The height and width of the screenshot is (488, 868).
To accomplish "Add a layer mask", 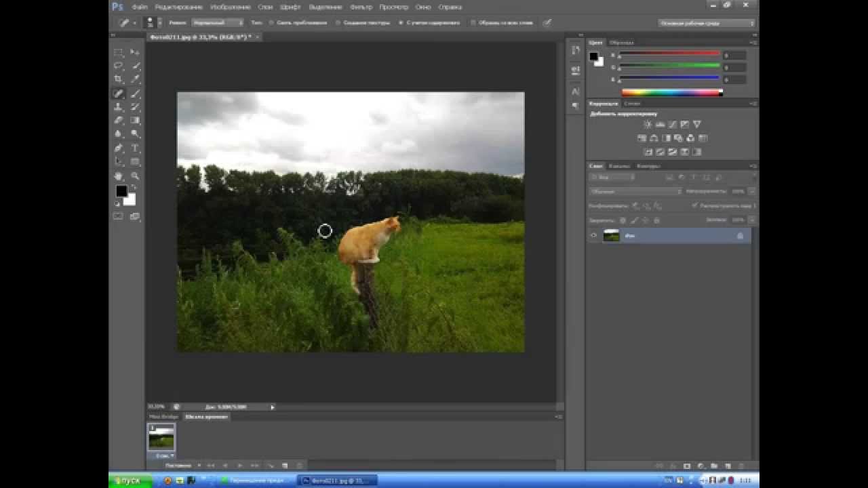I will [x=686, y=466].
